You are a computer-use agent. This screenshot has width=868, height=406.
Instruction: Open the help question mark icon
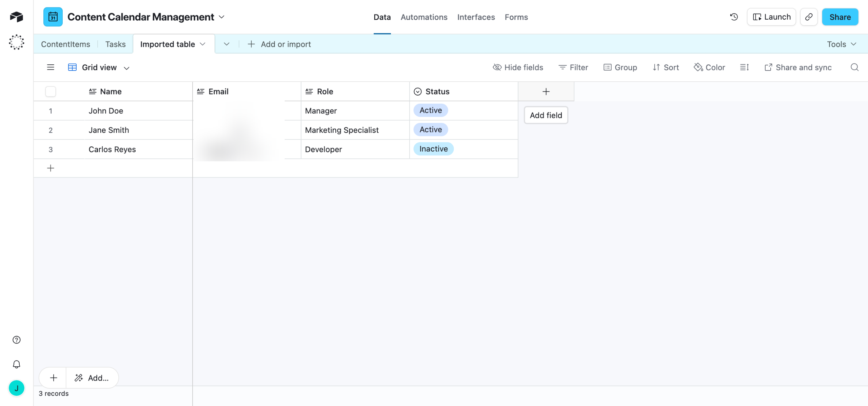pos(16,340)
